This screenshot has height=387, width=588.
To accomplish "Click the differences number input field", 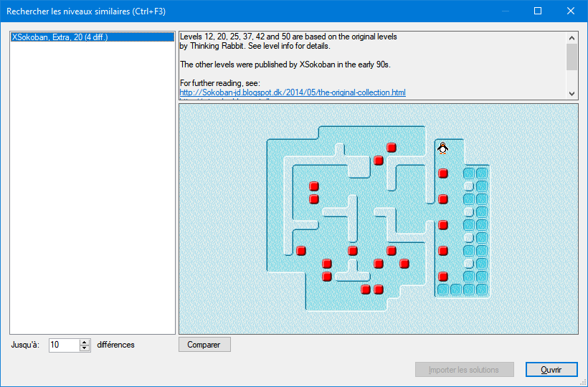I will (64, 345).
